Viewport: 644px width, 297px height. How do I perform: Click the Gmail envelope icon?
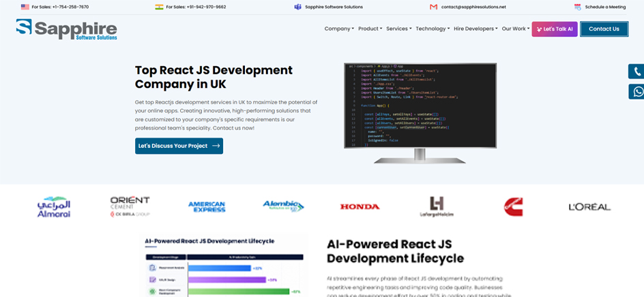[x=433, y=7]
